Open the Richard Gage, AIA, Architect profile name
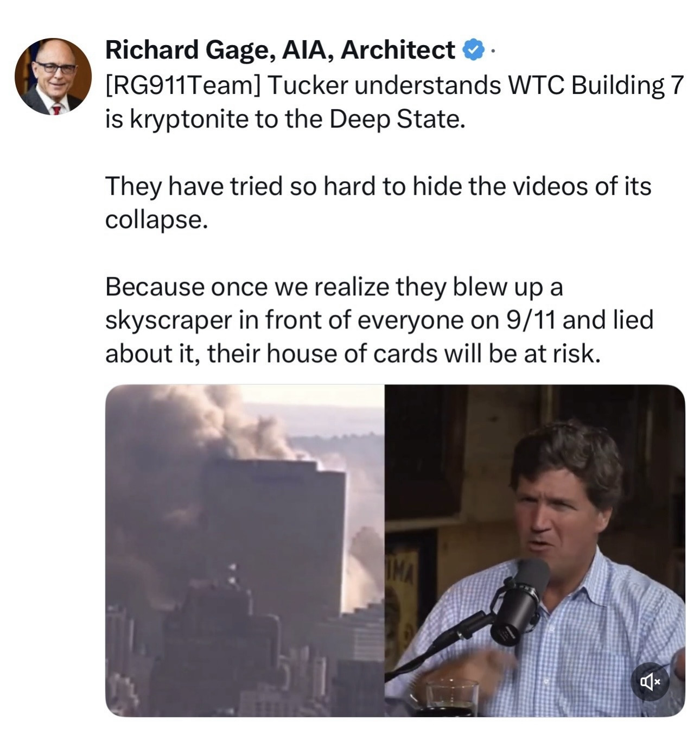 point(280,50)
